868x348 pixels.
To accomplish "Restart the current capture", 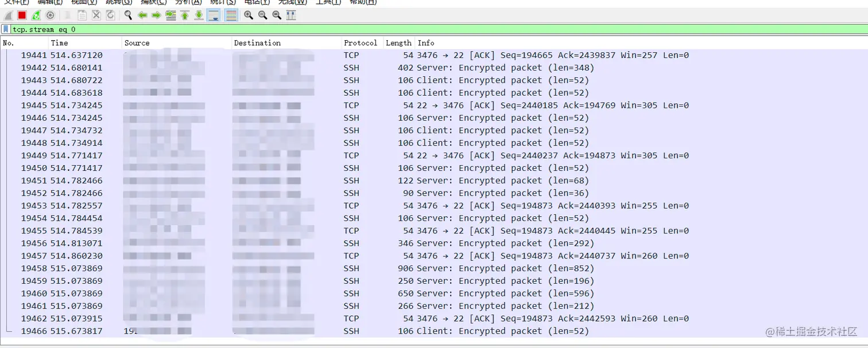I will pyautogui.click(x=36, y=15).
